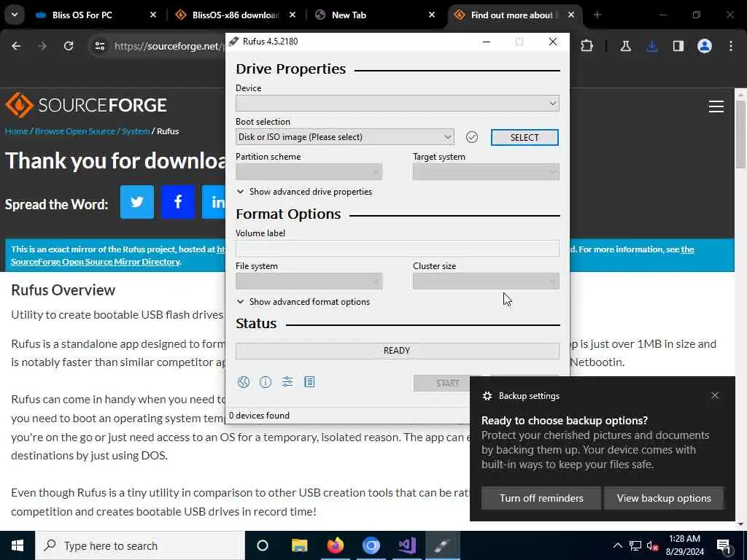Click Home breadcrumb link
Viewport: 747px width, 560px height.
click(17, 131)
